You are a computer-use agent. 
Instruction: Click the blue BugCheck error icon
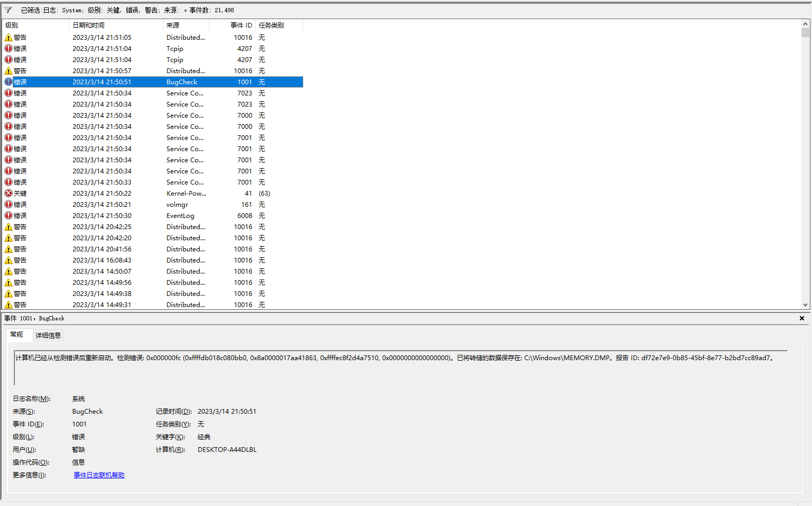(x=8, y=82)
